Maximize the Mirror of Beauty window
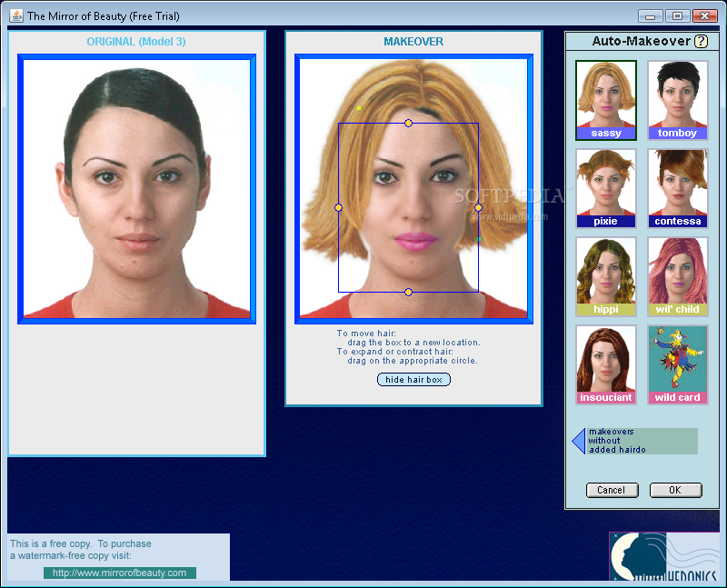Screen dimensions: 727x588 677,16
